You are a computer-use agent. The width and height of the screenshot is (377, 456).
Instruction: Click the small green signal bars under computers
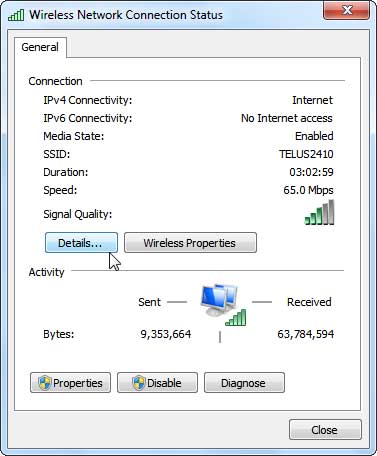click(x=236, y=317)
